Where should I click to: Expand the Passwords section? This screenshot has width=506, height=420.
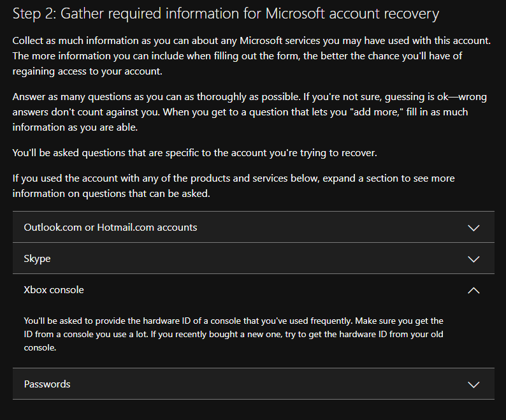pyautogui.click(x=254, y=384)
